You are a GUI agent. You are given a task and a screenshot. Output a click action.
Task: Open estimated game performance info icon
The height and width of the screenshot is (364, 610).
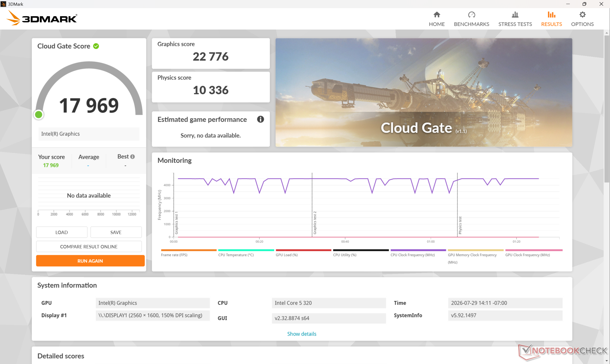coord(260,119)
